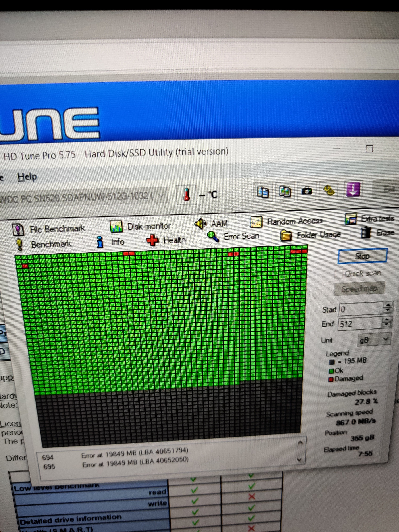Open the Folder Usage tab
The width and height of the screenshot is (399, 532).
coord(319,234)
